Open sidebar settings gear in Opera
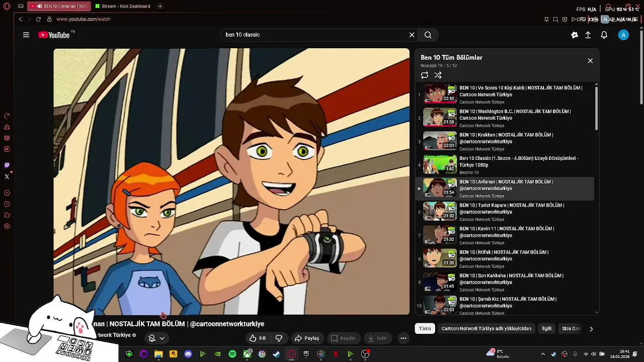 [7, 226]
